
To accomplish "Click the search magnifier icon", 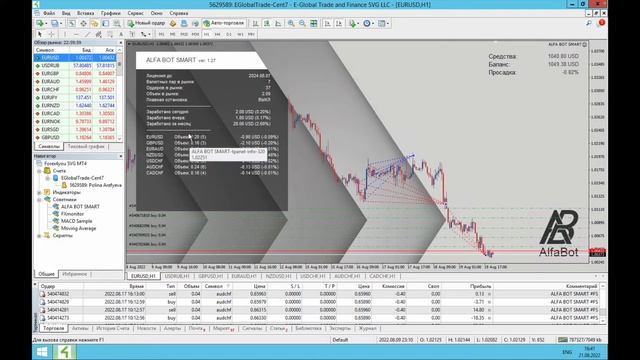I will tap(589, 23).
